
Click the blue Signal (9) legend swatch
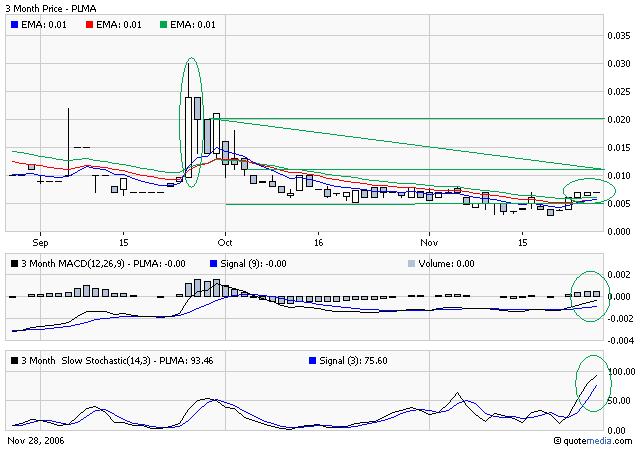pos(213,264)
